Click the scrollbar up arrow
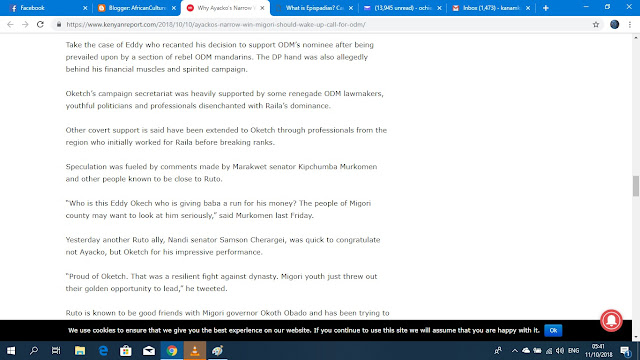 click(x=636, y=38)
